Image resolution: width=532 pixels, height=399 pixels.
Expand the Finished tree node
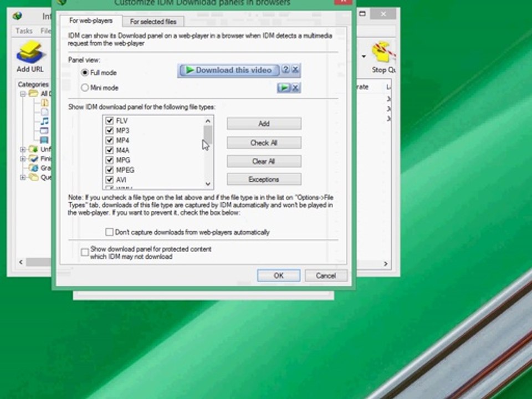click(23, 158)
